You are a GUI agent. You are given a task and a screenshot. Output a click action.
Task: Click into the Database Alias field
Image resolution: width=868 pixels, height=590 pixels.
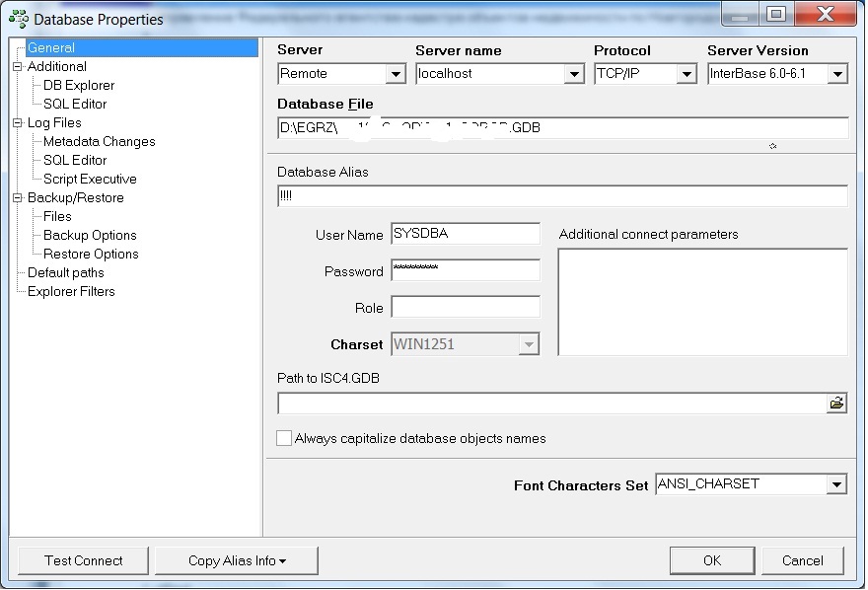562,196
